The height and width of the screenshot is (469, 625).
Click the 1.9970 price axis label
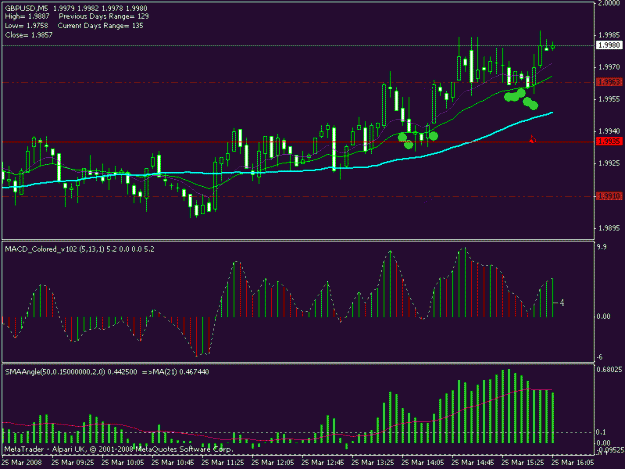[609, 67]
